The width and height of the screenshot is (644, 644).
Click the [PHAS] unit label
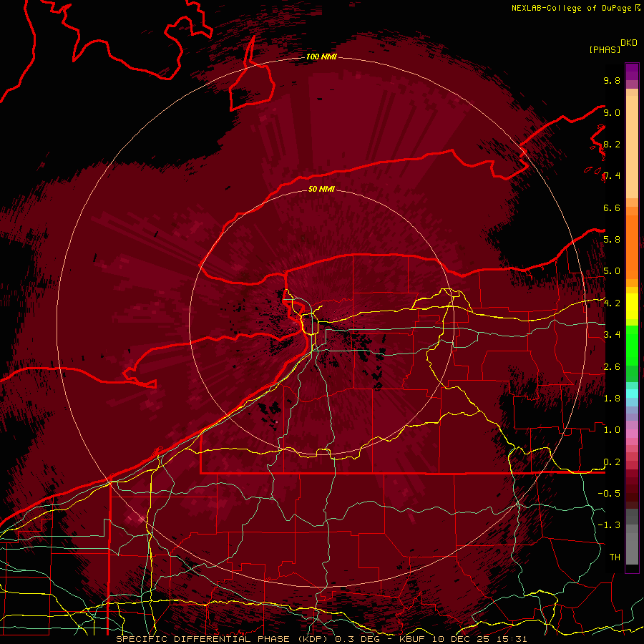(x=605, y=49)
